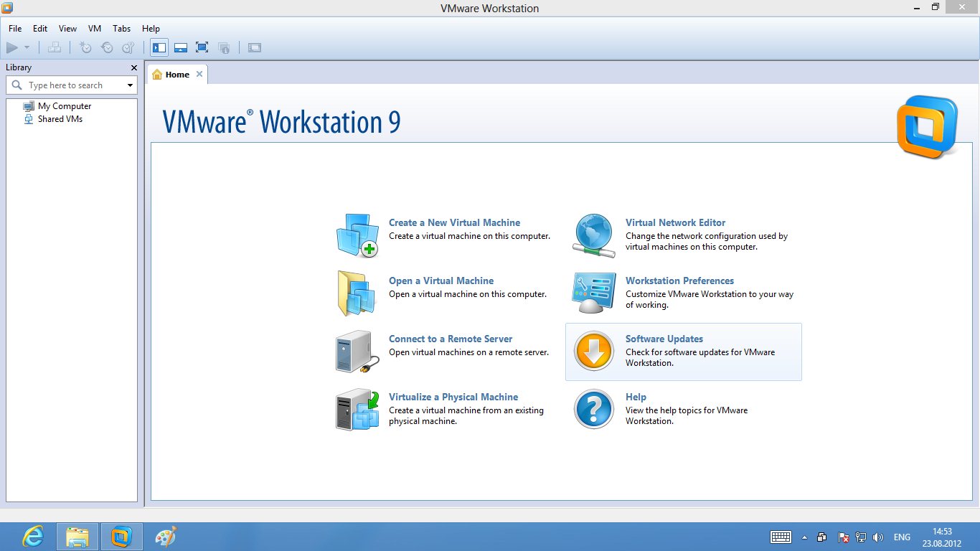Click the Virtualize a Physical Machine link
This screenshot has width=980, height=551.
453,397
